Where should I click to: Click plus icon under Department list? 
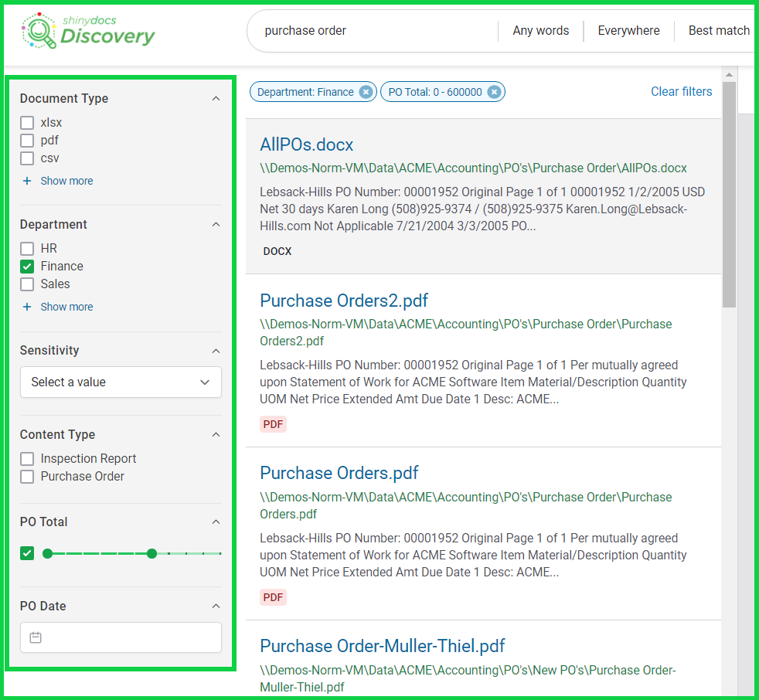pos(27,307)
